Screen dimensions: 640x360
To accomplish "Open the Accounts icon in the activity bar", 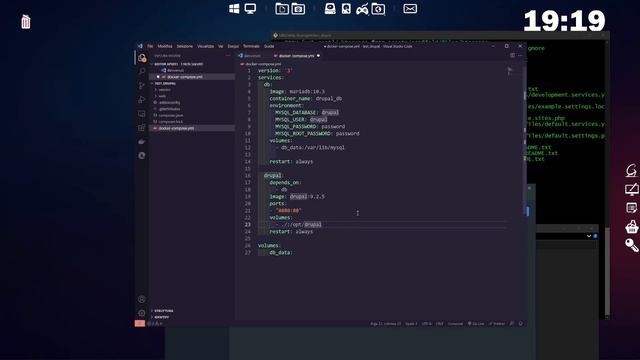I will click(x=142, y=299).
